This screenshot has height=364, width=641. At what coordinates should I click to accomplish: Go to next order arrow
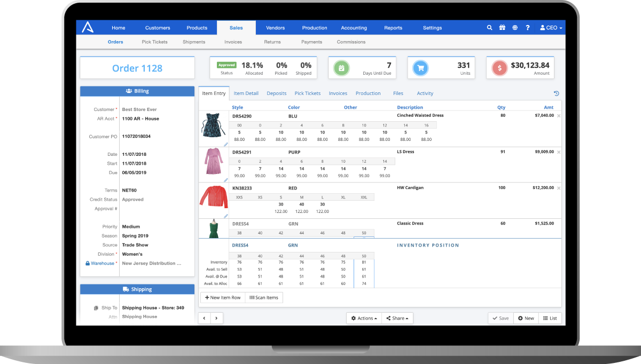[216, 318]
